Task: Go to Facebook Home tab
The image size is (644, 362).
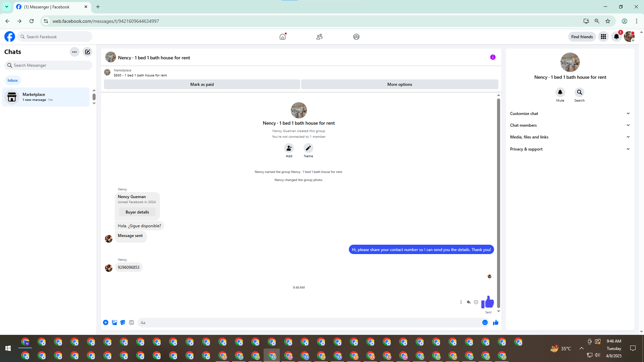Action: [283, 37]
